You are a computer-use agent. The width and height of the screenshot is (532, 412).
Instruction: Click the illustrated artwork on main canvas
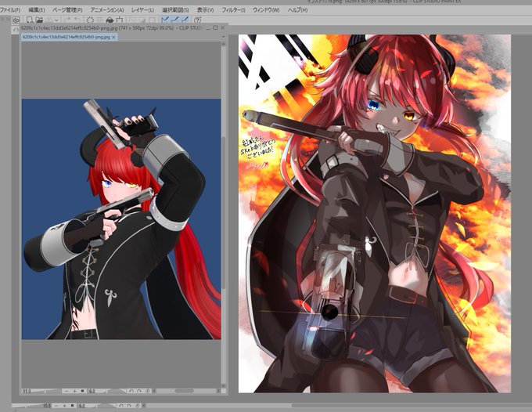point(375,214)
